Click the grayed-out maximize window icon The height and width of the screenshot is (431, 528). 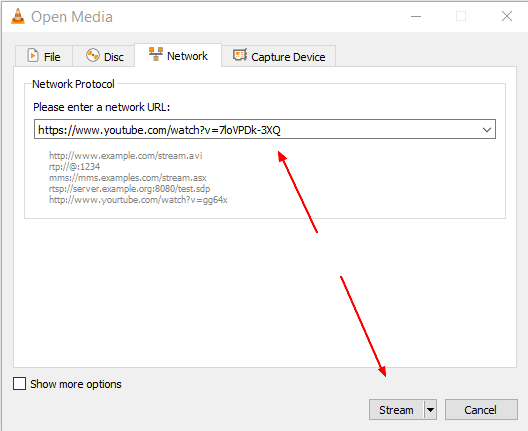click(x=461, y=16)
